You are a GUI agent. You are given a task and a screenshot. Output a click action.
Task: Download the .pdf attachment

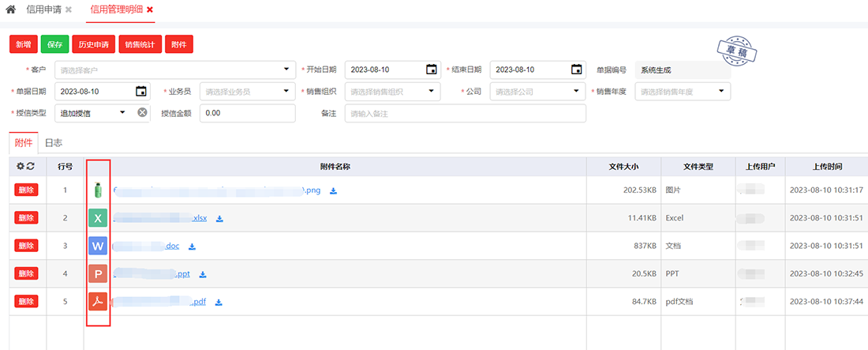tap(219, 302)
